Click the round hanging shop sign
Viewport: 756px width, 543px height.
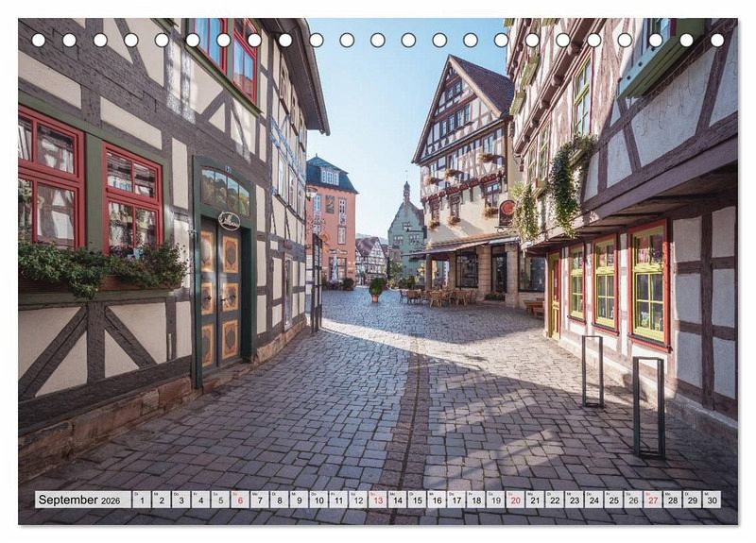(507, 209)
